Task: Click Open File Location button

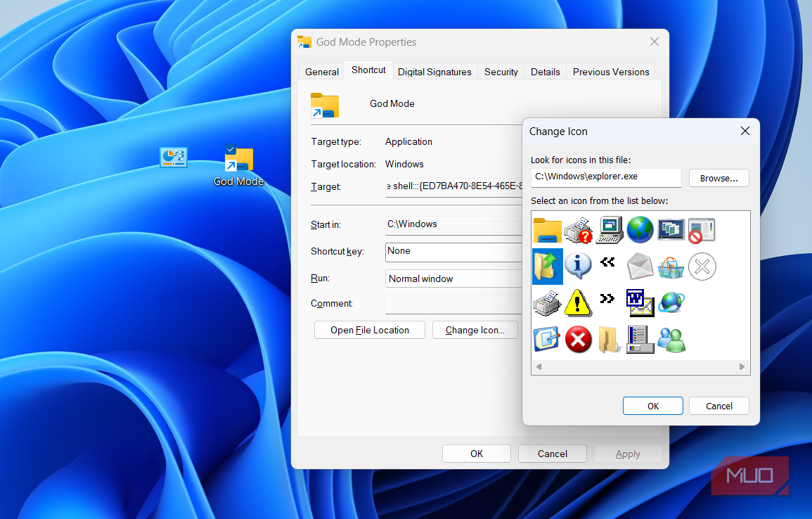Action: coord(370,330)
